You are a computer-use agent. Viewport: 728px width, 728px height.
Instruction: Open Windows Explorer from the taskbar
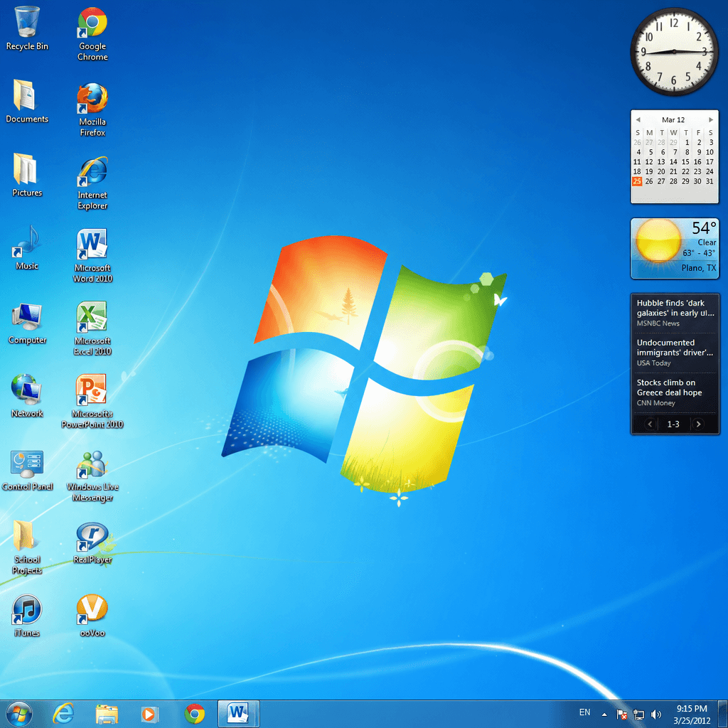click(107, 714)
